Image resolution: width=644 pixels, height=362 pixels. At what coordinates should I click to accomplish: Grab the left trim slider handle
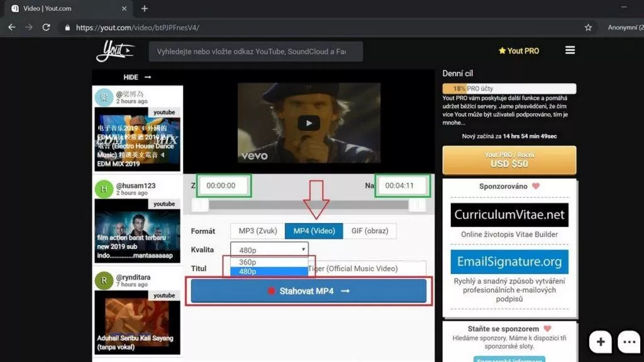[x=201, y=205]
